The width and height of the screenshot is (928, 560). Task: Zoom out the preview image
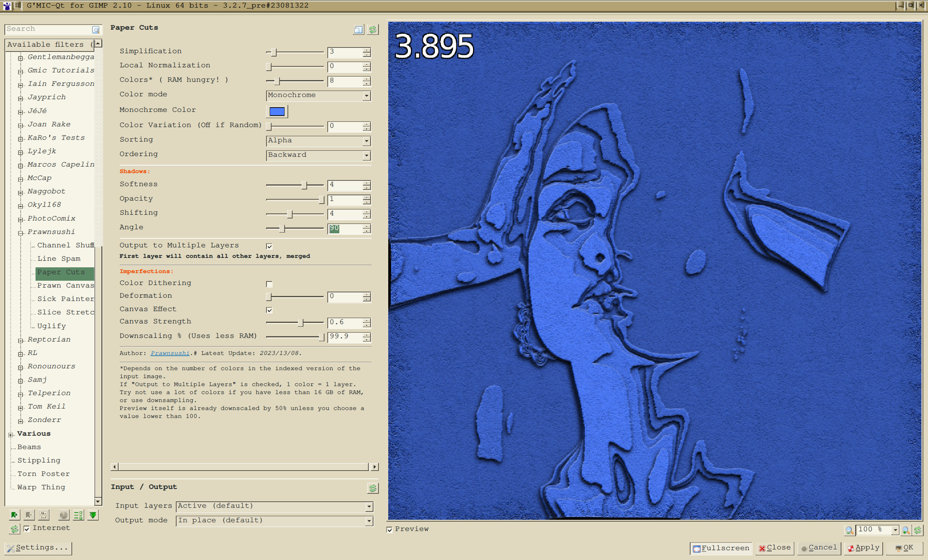pos(849,530)
